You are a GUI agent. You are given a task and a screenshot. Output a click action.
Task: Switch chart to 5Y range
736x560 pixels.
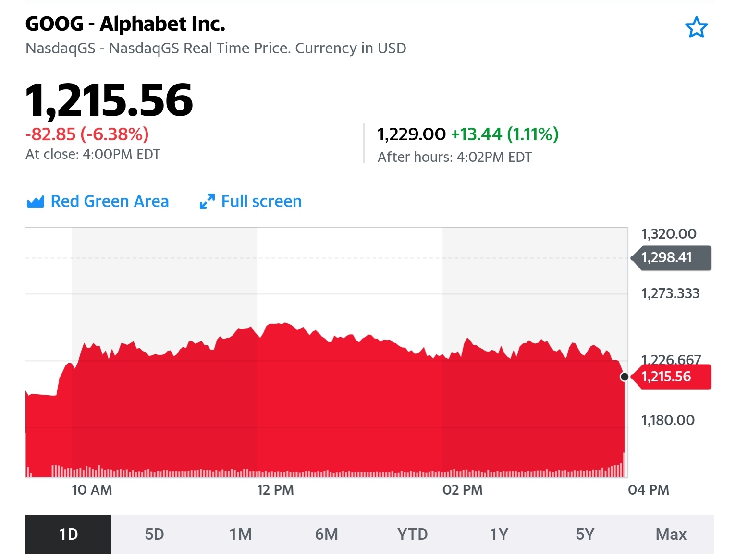click(585, 534)
